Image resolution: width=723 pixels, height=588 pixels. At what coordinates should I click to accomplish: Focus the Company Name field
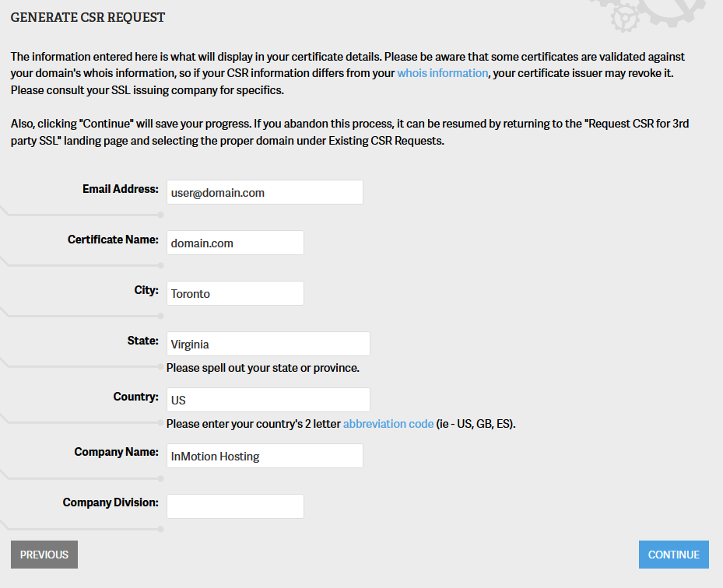[265, 456]
